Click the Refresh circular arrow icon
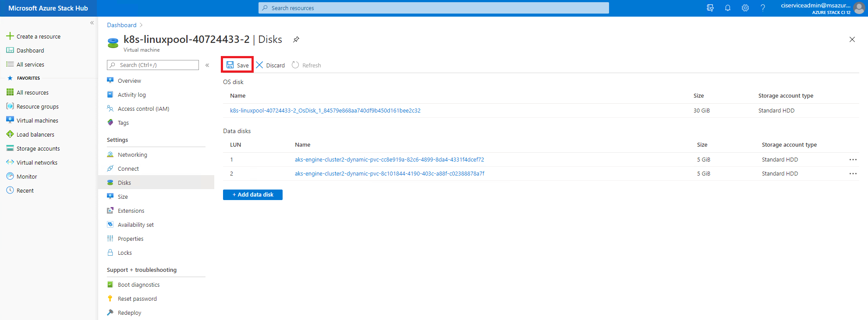This screenshot has height=320, width=868. click(295, 65)
